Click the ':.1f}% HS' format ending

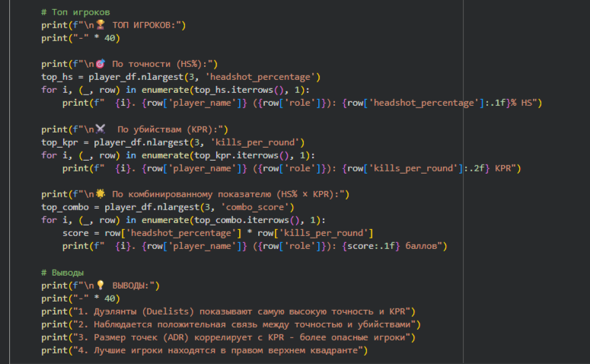[509, 103]
